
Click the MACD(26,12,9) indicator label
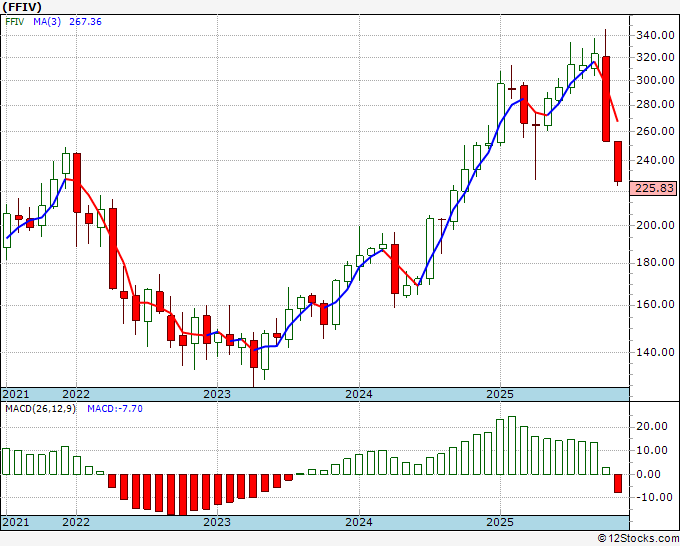pos(40,409)
